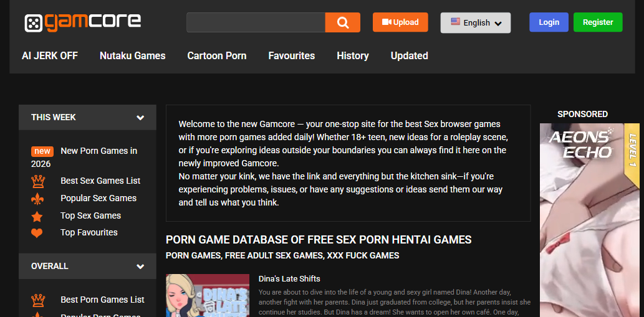Click the Aeons Echo sponsored banner

pyautogui.click(x=589, y=220)
